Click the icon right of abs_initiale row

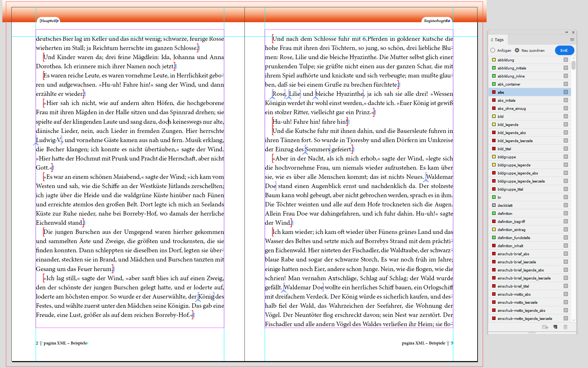click(x=566, y=100)
